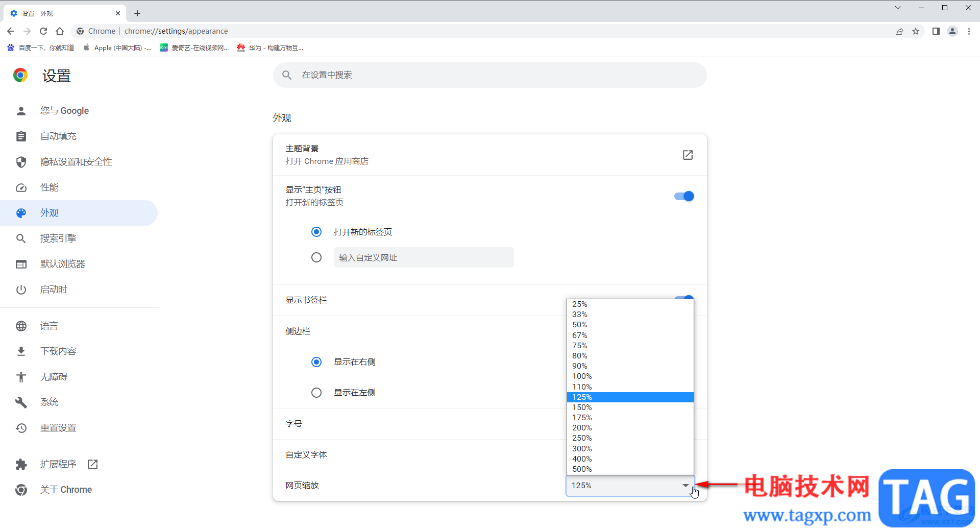Click the 系统 wrench icon
Screen dimensions: 980x530
(x=21, y=402)
